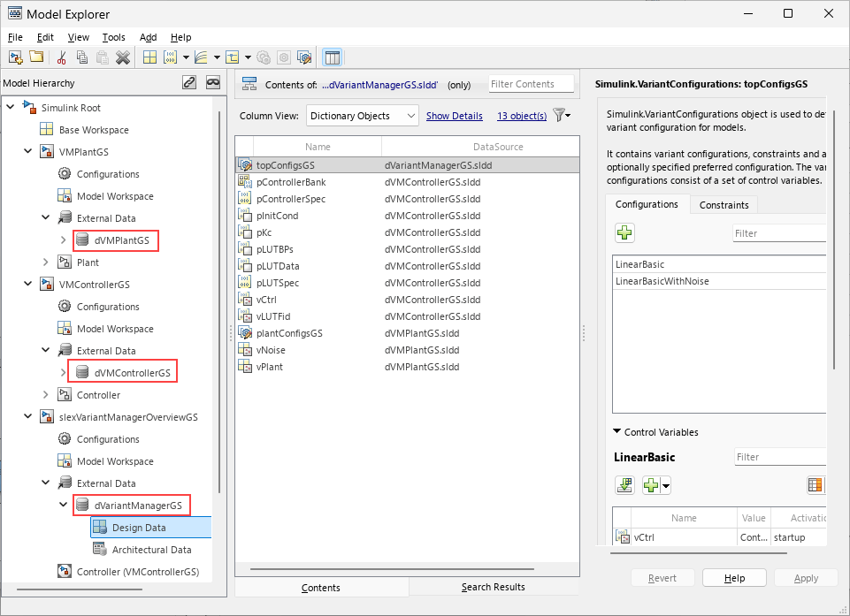Click the Contents of hierarchy icon

click(249, 84)
